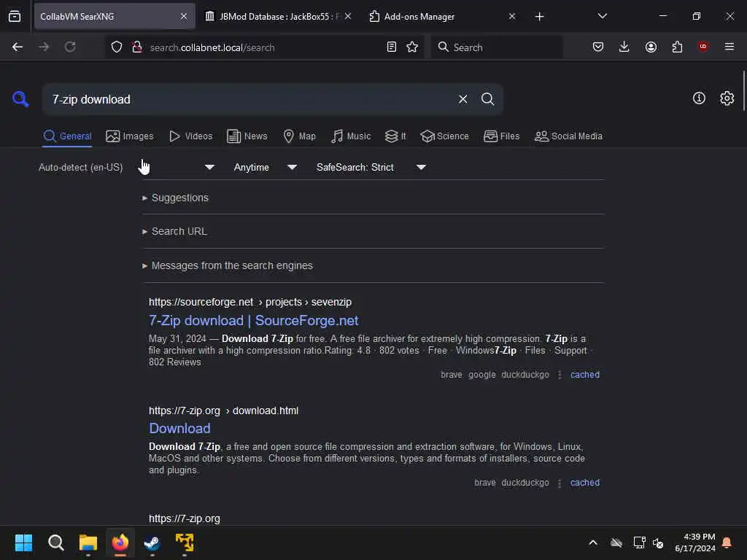Bookmark this page with the star icon
This screenshot has height=560, width=747.
(x=412, y=47)
